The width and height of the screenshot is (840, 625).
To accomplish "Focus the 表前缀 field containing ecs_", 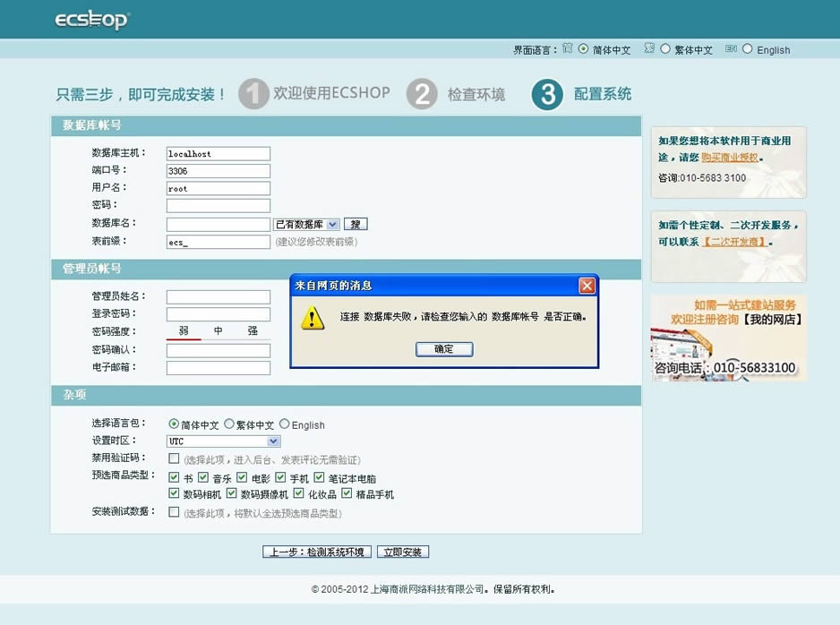I will pyautogui.click(x=218, y=242).
